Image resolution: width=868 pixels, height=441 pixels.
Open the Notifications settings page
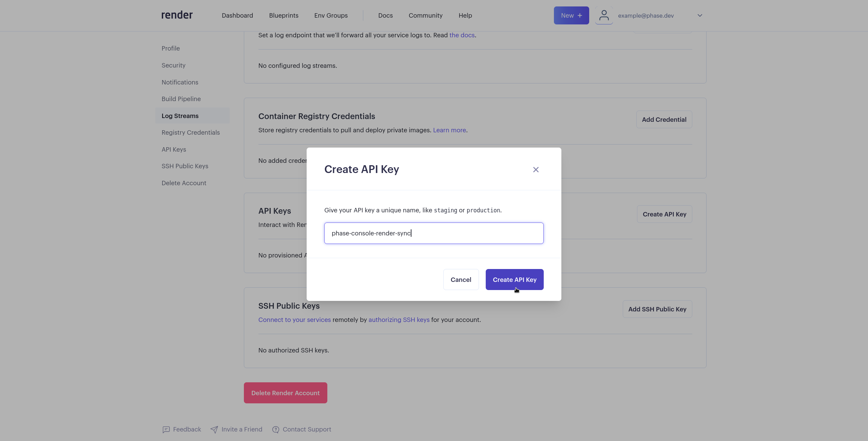[x=179, y=82]
